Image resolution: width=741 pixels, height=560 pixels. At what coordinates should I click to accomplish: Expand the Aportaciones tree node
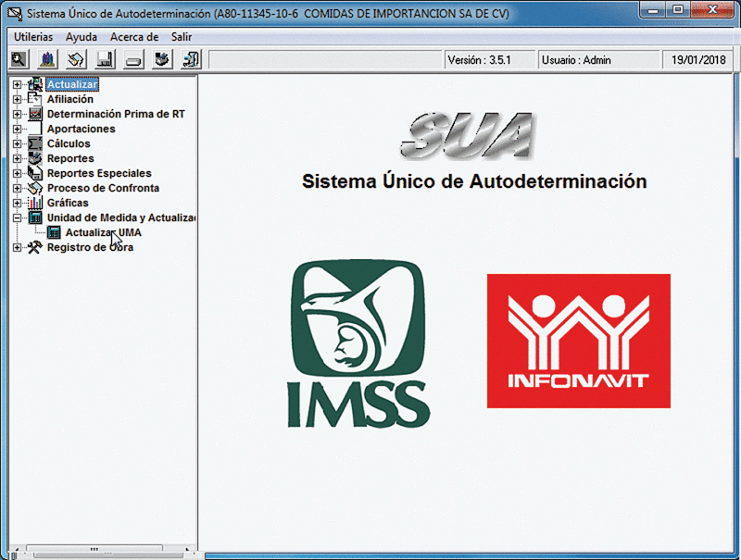tap(17, 129)
